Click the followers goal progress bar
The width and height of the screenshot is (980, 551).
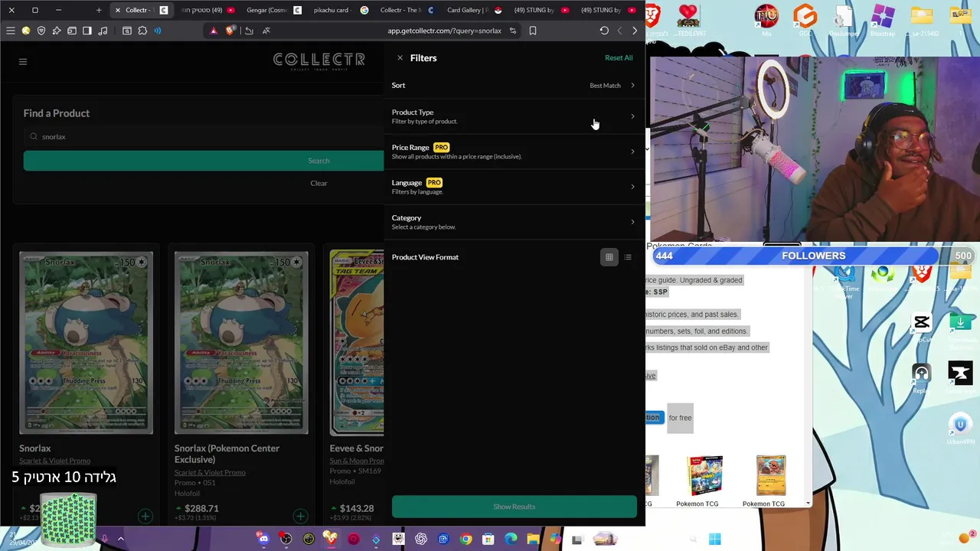pos(813,256)
